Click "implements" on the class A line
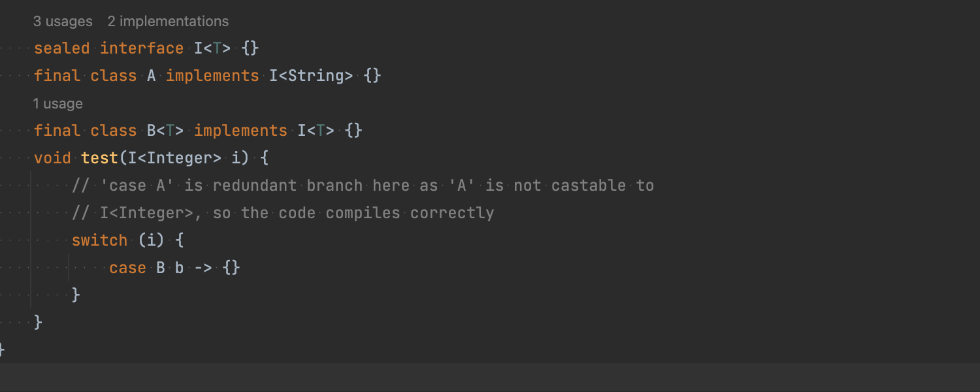The image size is (980, 392). [212, 76]
